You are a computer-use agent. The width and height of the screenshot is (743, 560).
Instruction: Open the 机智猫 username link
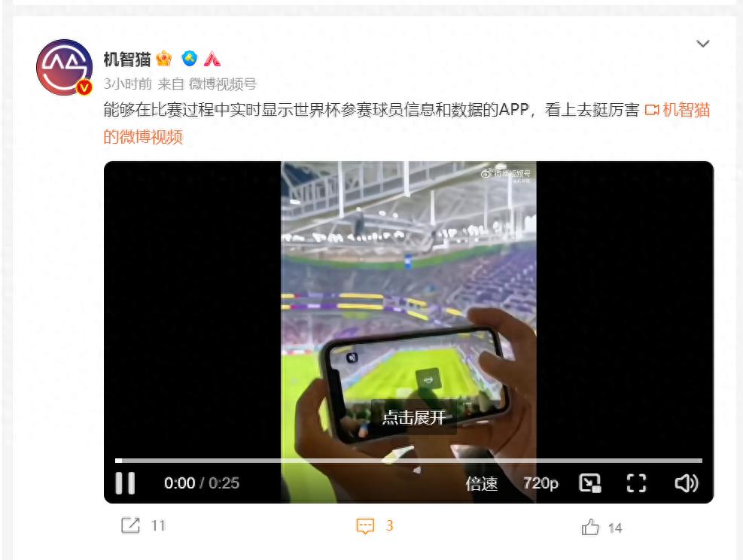pos(127,59)
